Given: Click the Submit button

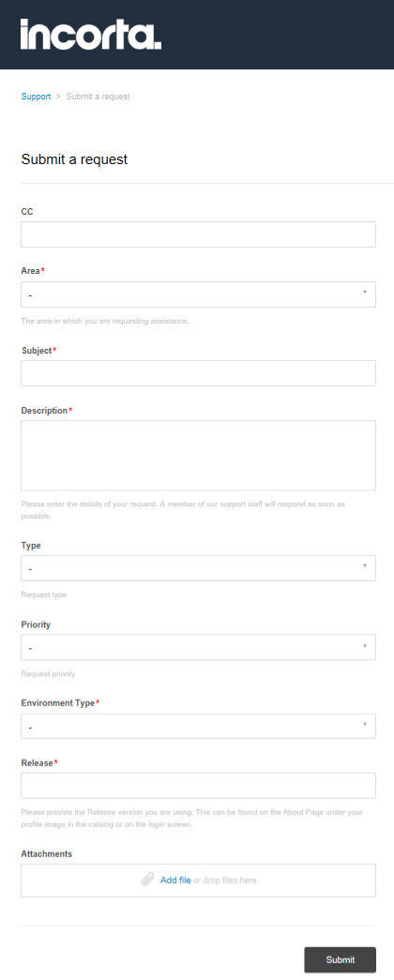Looking at the screenshot, I should point(341,959).
